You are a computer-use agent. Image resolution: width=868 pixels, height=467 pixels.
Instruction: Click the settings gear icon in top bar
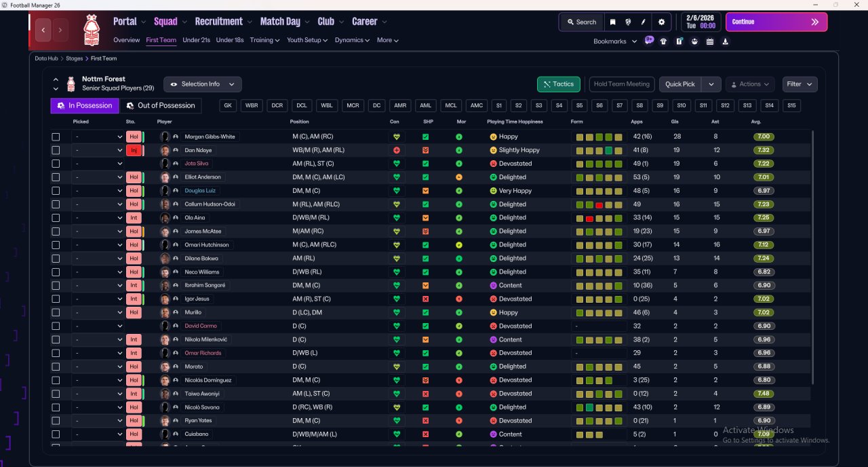(x=661, y=22)
